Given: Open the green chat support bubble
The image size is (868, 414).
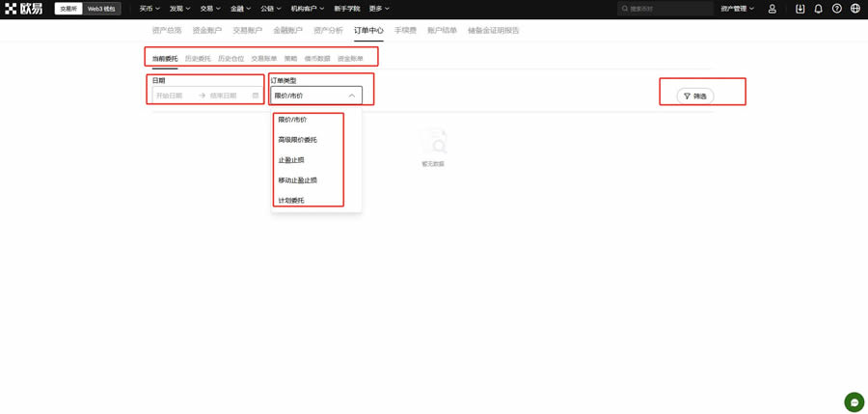Looking at the screenshot, I should pyautogui.click(x=854, y=401).
